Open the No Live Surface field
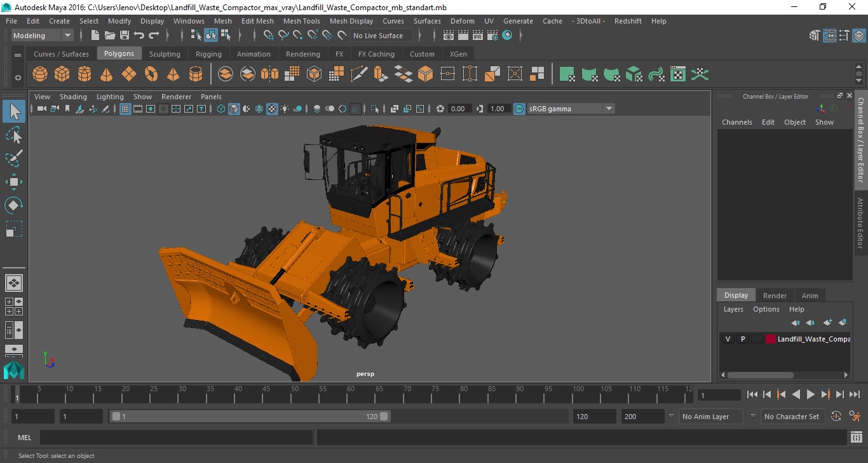The height and width of the screenshot is (463, 868). pyautogui.click(x=381, y=36)
